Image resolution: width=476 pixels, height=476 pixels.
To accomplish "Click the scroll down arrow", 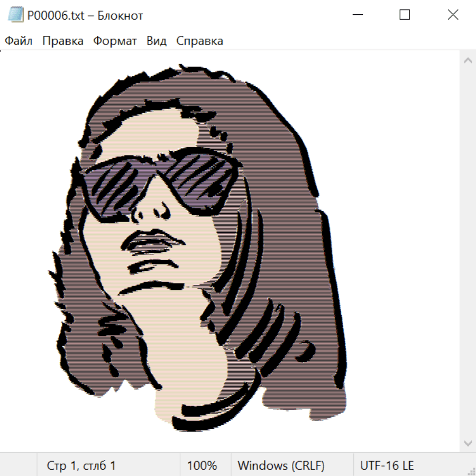I will [x=468, y=442].
